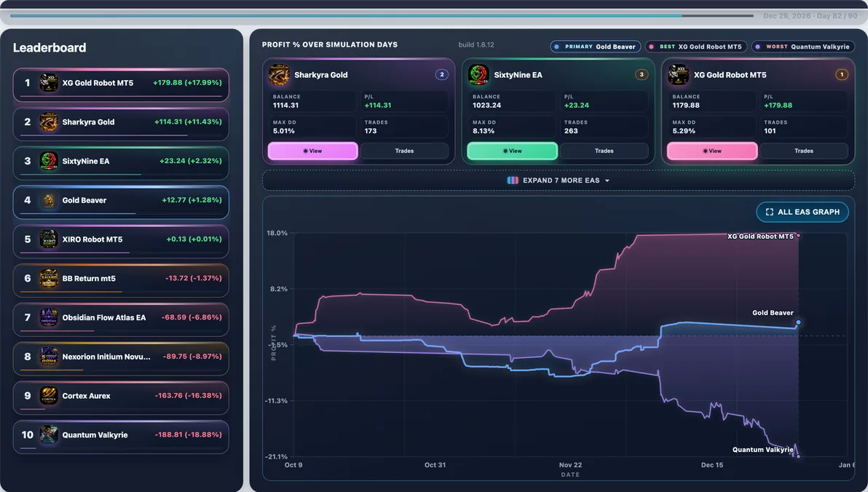This screenshot has height=492, width=868.
Task: Open the All EAs Graph
Action: point(802,212)
